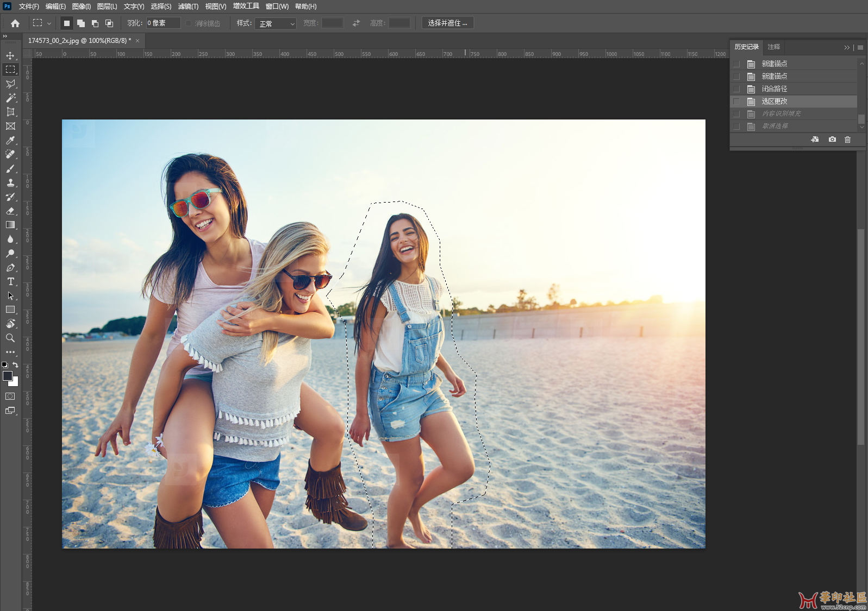
Task: Open the History panel options menu
Action: click(x=860, y=47)
